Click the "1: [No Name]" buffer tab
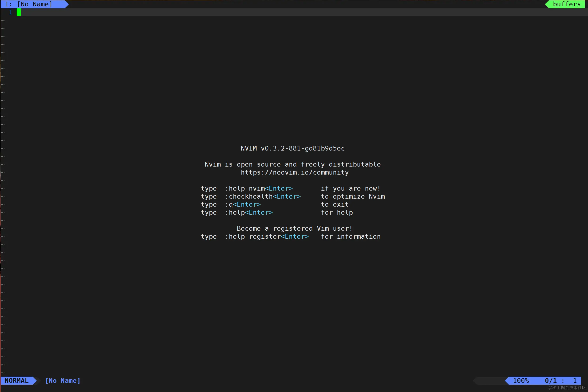The width and height of the screenshot is (588, 392). (28, 4)
